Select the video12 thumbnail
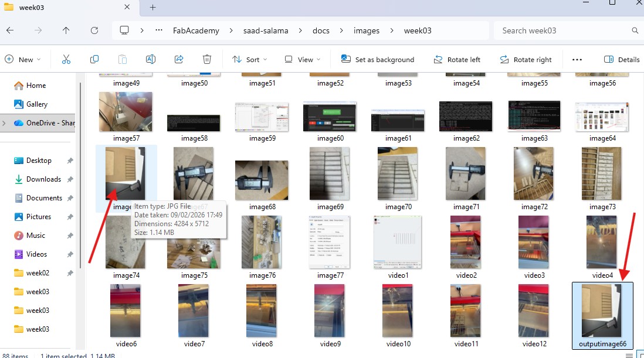Image resolution: width=644 pixels, height=358 pixels. point(534,311)
